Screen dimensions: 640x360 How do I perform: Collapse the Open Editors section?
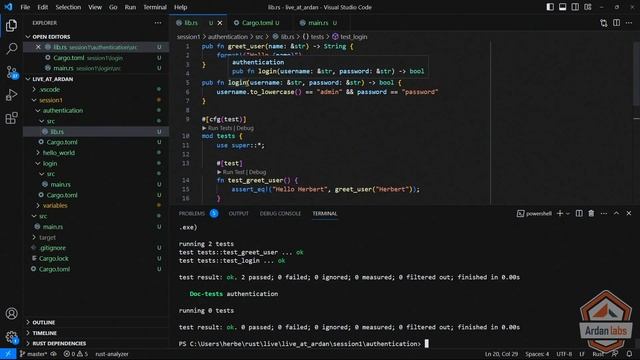coord(51,37)
